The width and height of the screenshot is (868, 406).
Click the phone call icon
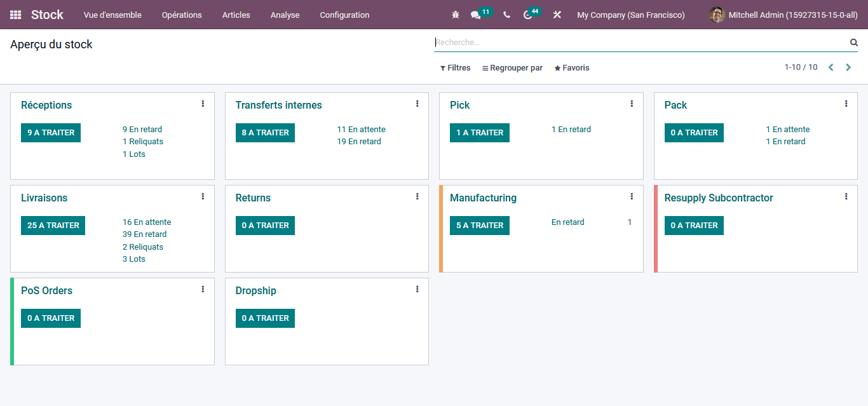tap(506, 15)
